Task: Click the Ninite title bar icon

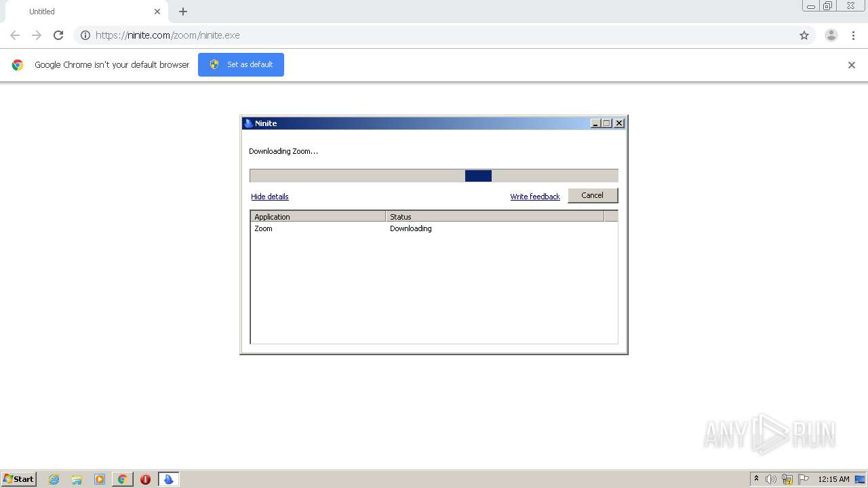Action: pyautogui.click(x=249, y=123)
